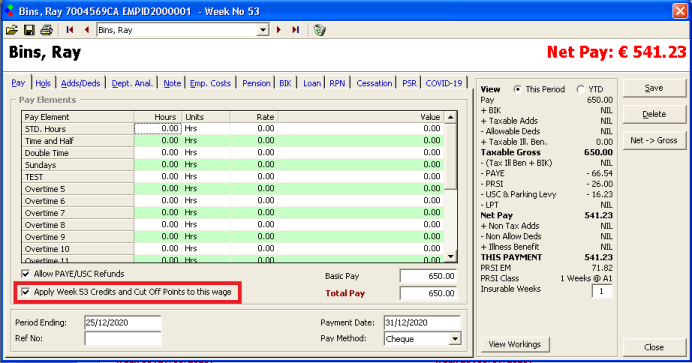The image size is (692, 363).
Task: Toggle Allow PAYE/USC Refunds checkbox
Action: click(26, 274)
